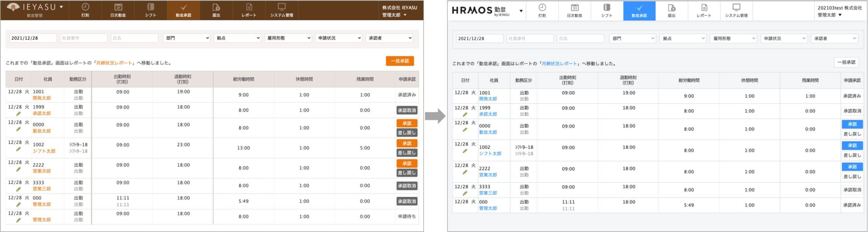
Task: Click the 2021/12/28 date field in the IEYASU panel
Action: coord(33,38)
